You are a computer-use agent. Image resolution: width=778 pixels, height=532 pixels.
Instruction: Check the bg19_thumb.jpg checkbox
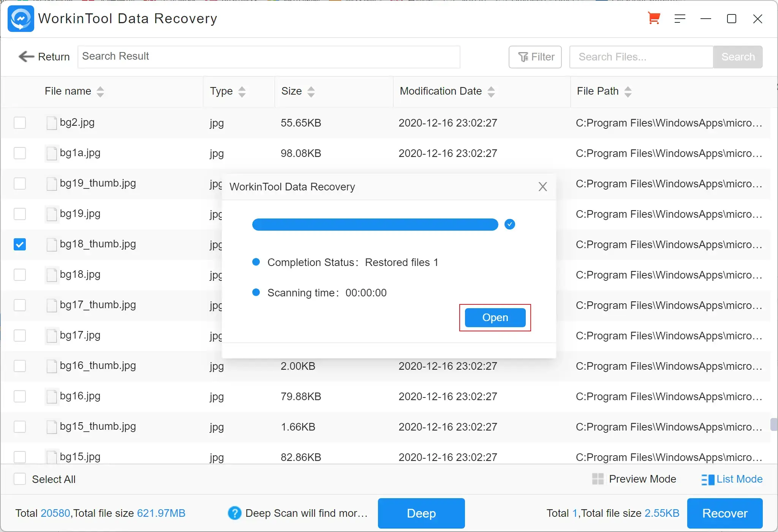point(20,184)
